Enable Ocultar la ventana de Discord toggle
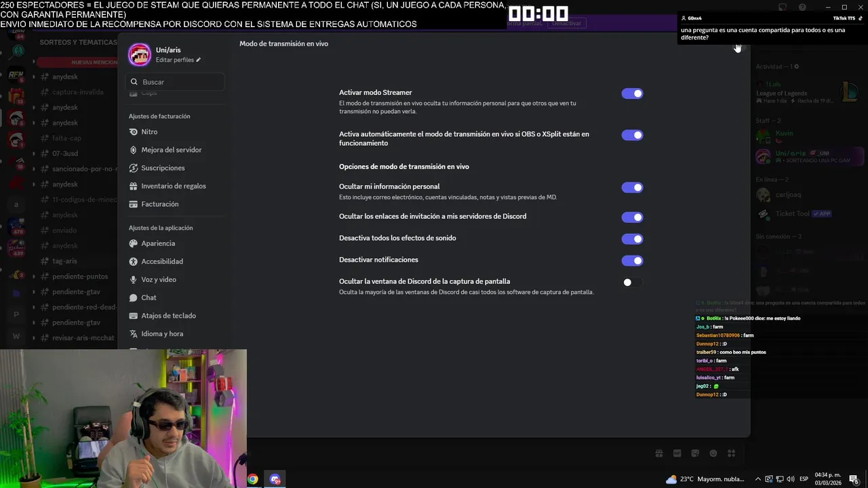This screenshot has height=488, width=868. (x=632, y=283)
